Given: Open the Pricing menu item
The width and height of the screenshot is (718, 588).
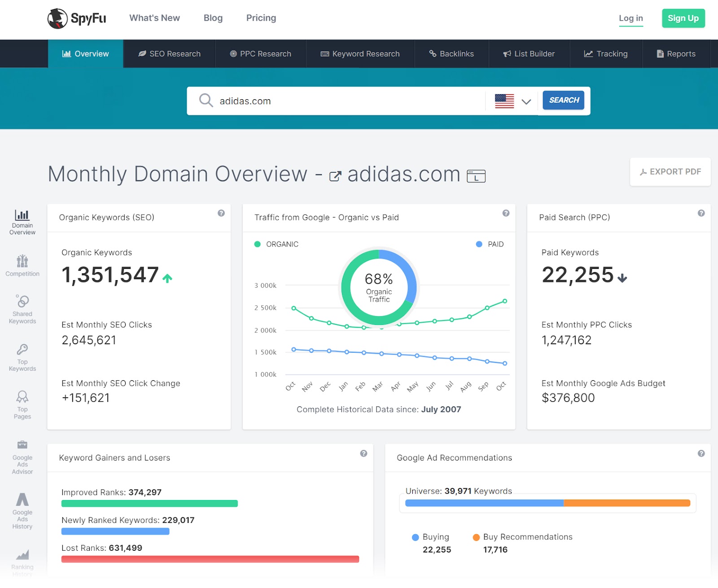Looking at the screenshot, I should (261, 18).
